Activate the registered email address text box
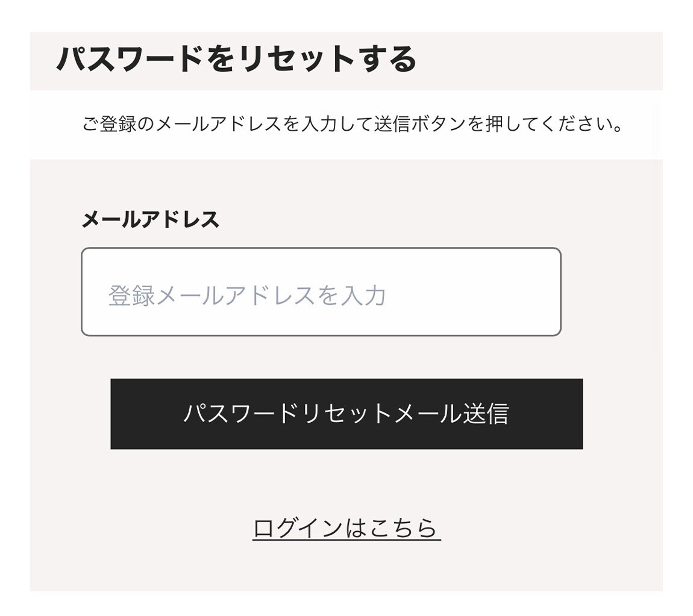This screenshot has height=616, width=693. 321,291
